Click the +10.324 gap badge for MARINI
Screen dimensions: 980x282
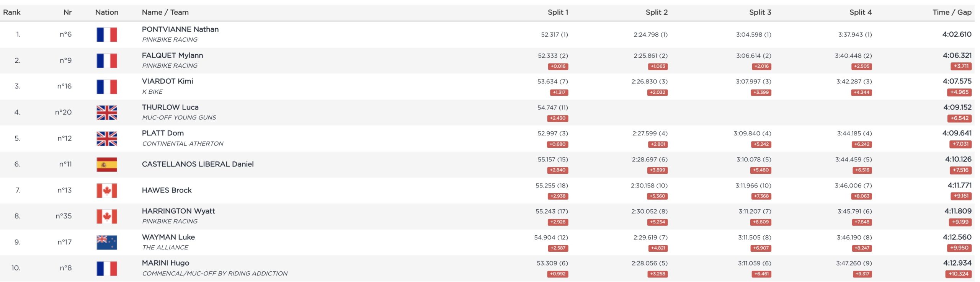point(958,274)
